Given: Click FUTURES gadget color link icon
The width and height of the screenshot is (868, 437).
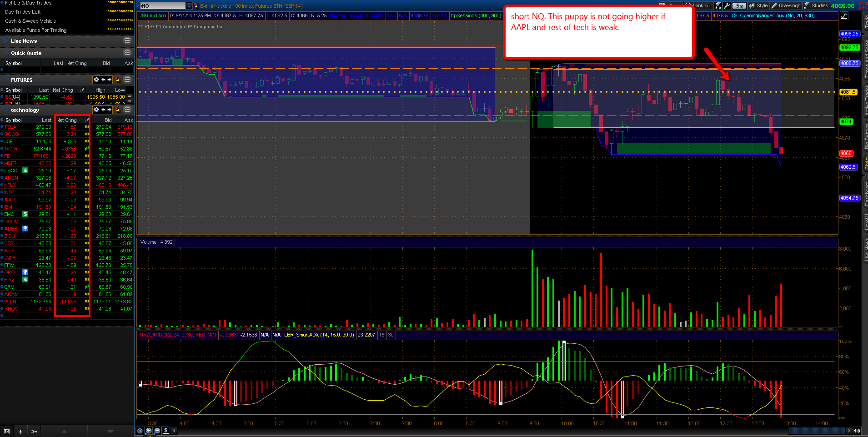Looking at the screenshot, I should [117, 80].
